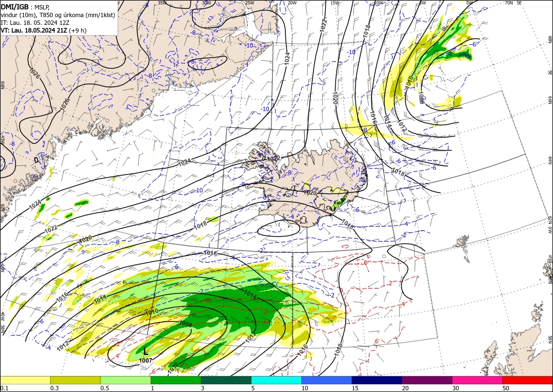Screen dimensions: 553x392
Task: Select the olive 0.3–0.5 mm legend swatch
Action: click(75, 380)
